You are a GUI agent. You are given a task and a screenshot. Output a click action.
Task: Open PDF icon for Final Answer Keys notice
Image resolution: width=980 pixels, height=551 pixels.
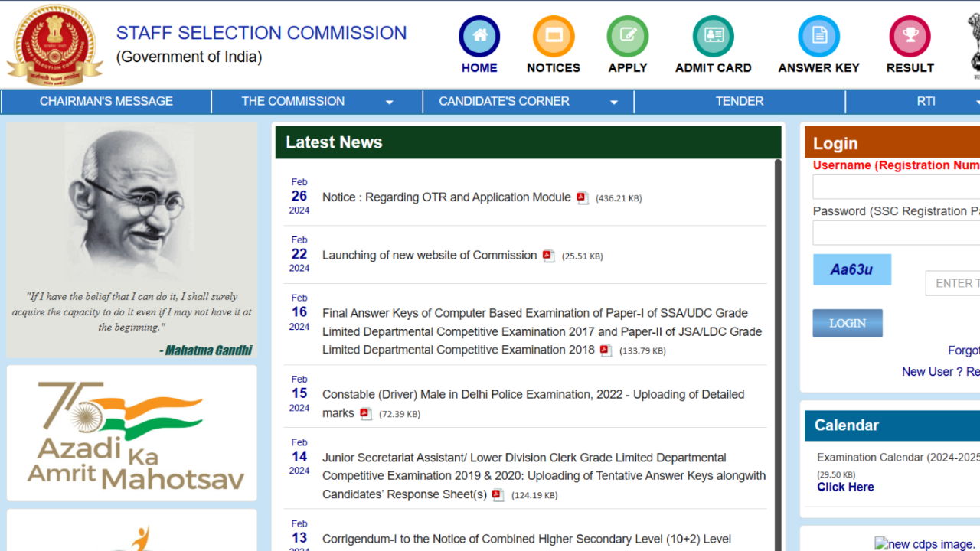(x=606, y=350)
